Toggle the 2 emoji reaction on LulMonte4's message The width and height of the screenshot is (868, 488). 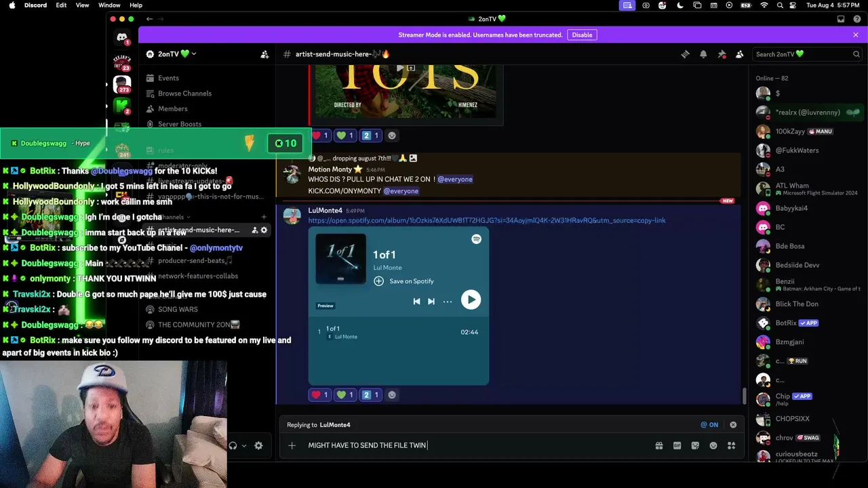click(x=370, y=394)
